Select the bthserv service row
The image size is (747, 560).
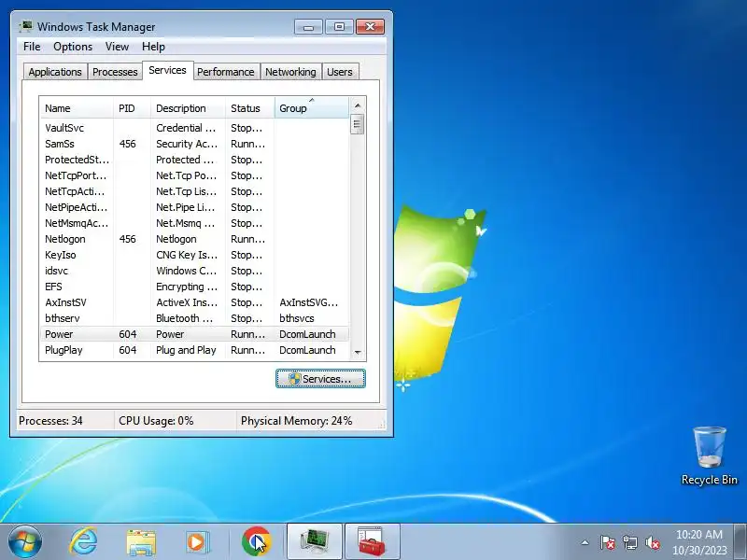tap(194, 318)
